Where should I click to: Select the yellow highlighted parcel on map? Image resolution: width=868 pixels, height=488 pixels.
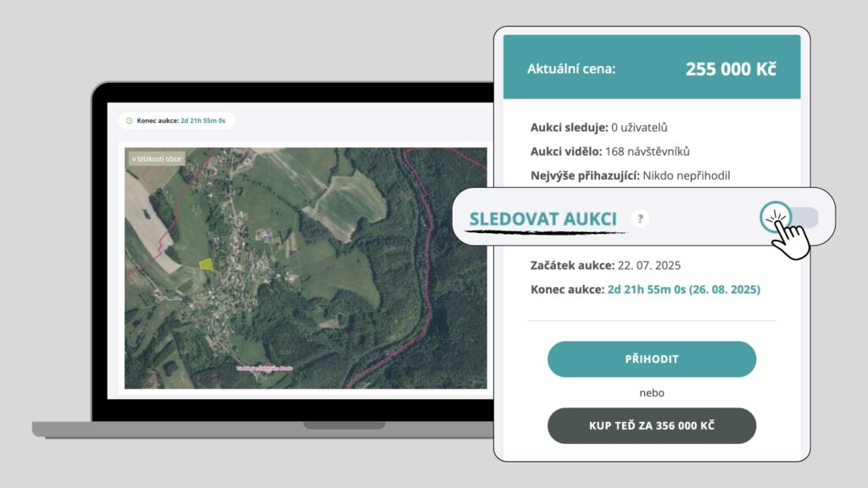[205, 263]
